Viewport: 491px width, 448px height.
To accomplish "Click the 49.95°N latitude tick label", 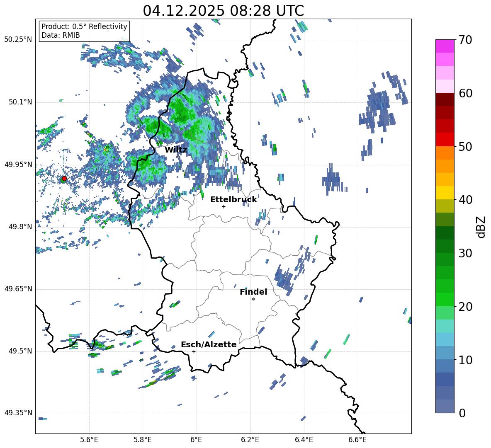I will [18, 165].
